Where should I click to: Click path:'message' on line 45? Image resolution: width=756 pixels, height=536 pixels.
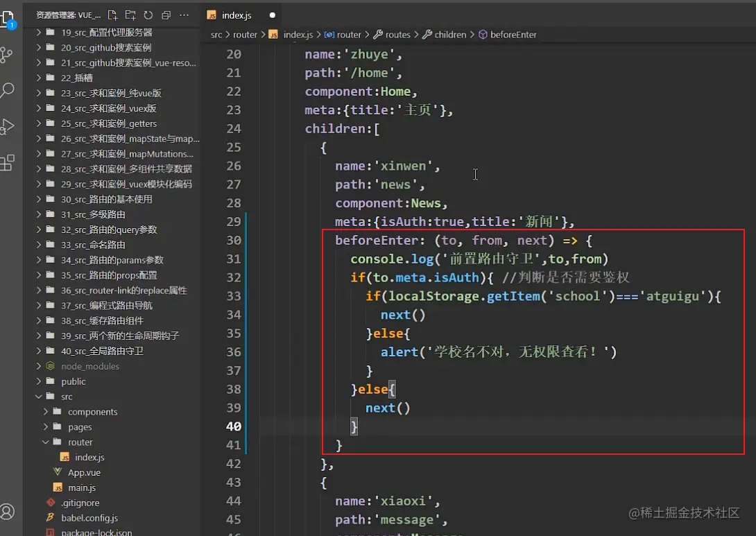tap(391, 520)
